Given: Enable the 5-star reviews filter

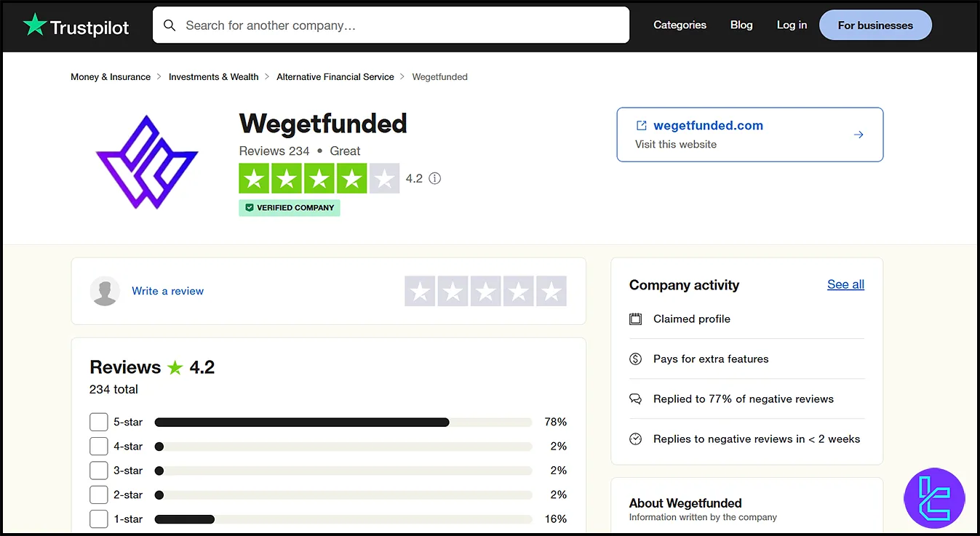Looking at the screenshot, I should (x=98, y=422).
